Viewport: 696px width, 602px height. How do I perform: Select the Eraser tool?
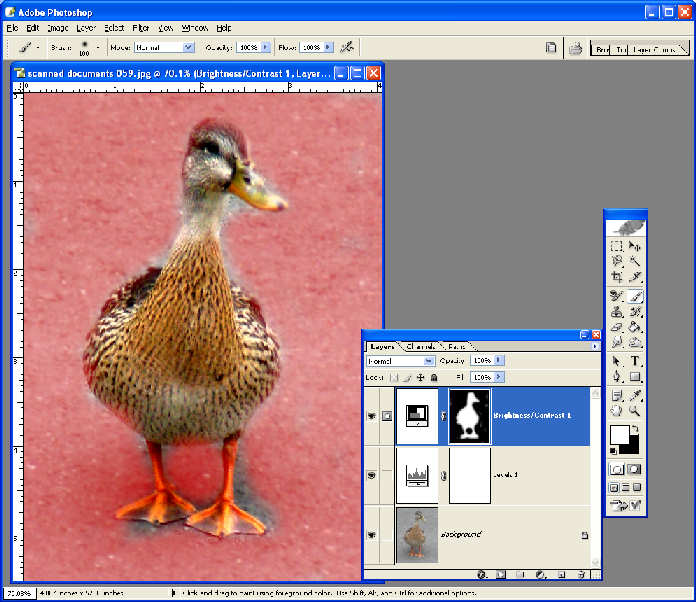click(617, 328)
